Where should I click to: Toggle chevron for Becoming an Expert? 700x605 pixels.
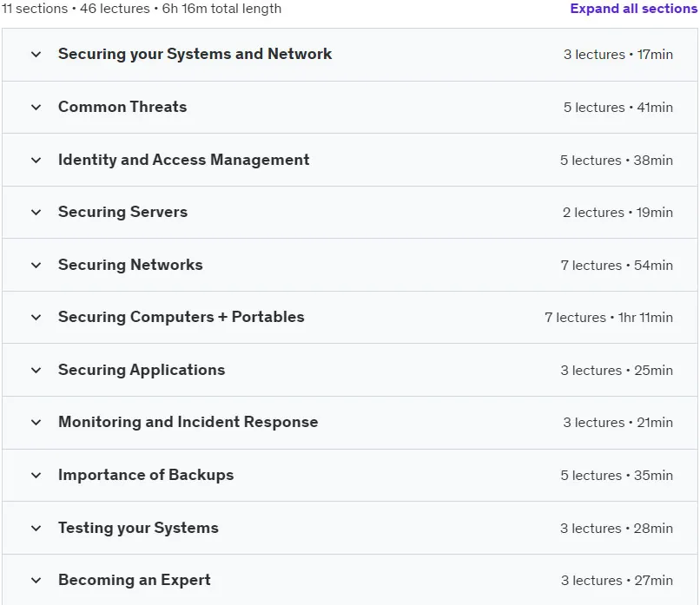(x=36, y=581)
